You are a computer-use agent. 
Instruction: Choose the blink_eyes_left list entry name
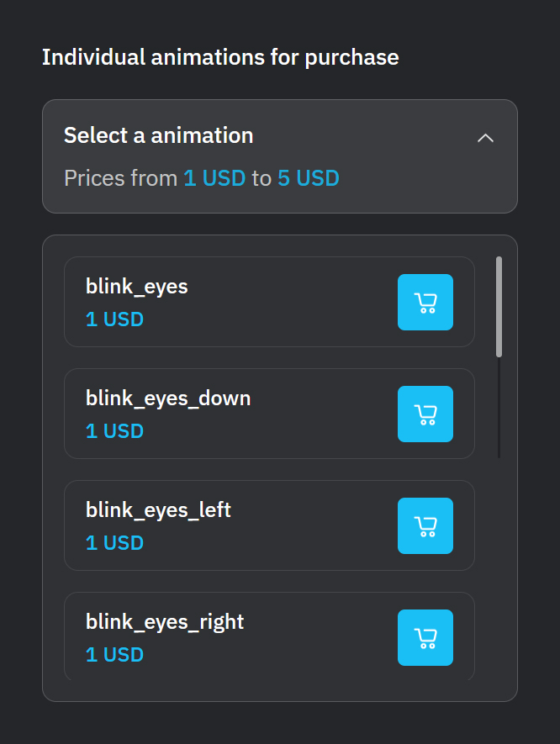click(158, 510)
